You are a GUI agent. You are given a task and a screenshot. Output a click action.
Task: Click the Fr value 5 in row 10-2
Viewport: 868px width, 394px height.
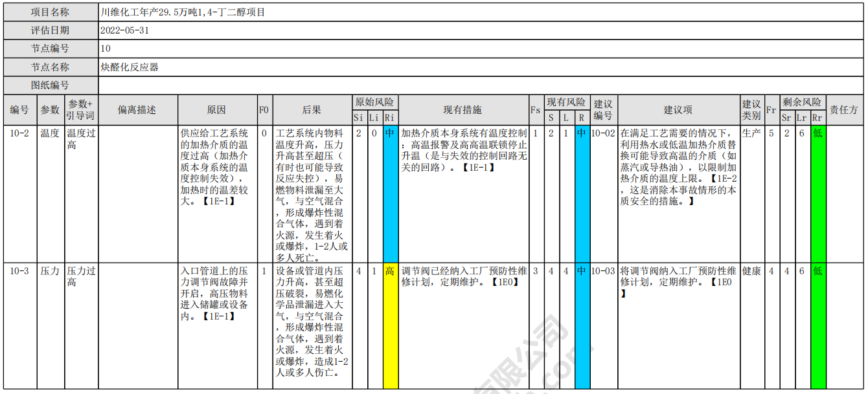pyautogui.click(x=771, y=133)
